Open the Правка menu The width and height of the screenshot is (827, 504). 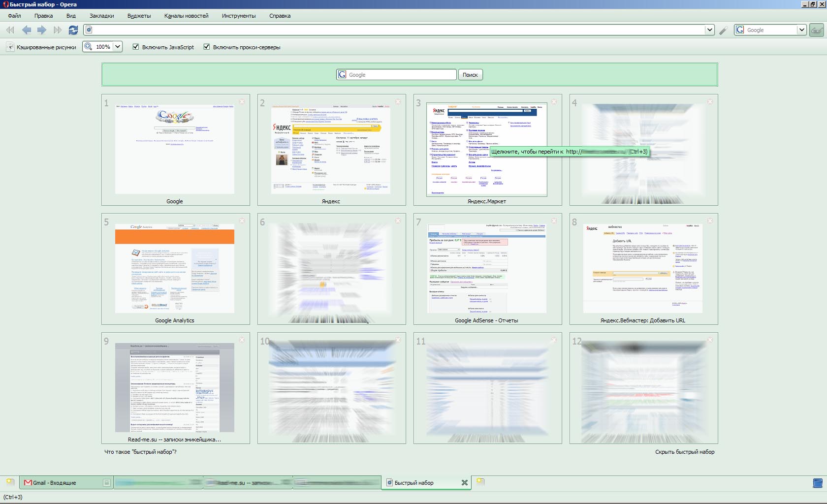click(x=43, y=16)
